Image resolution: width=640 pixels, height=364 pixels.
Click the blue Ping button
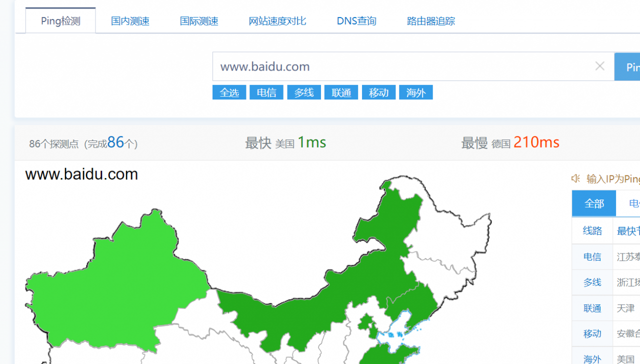pyautogui.click(x=630, y=66)
